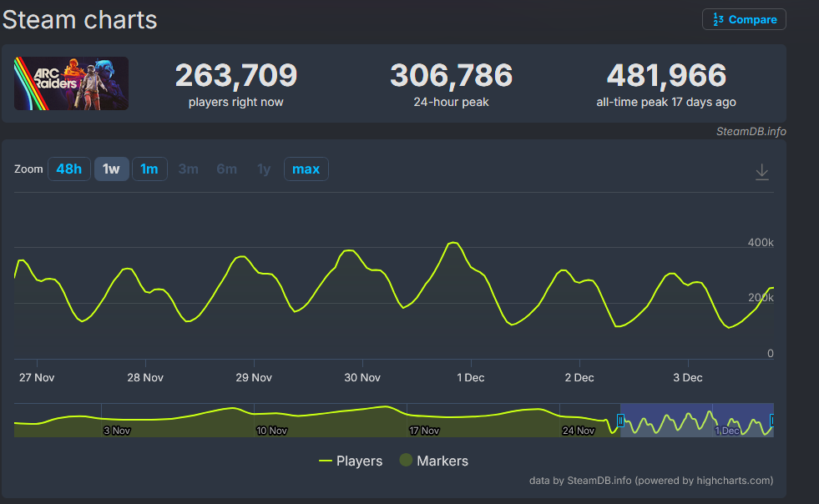Image resolution: width=819 pixels, height=504 pixels.
Task: Set zoom to 48h
Action: (69, 169)
